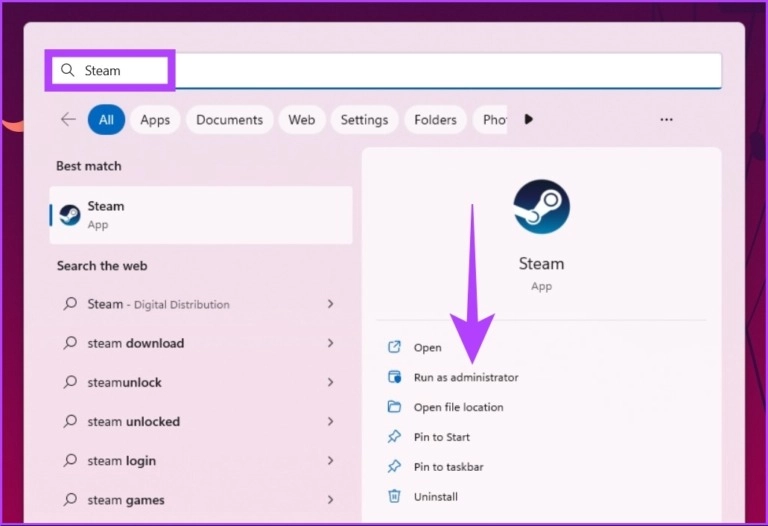Click the Open file location folder icon
768x526 pixels.
click(x=394, y=407)
